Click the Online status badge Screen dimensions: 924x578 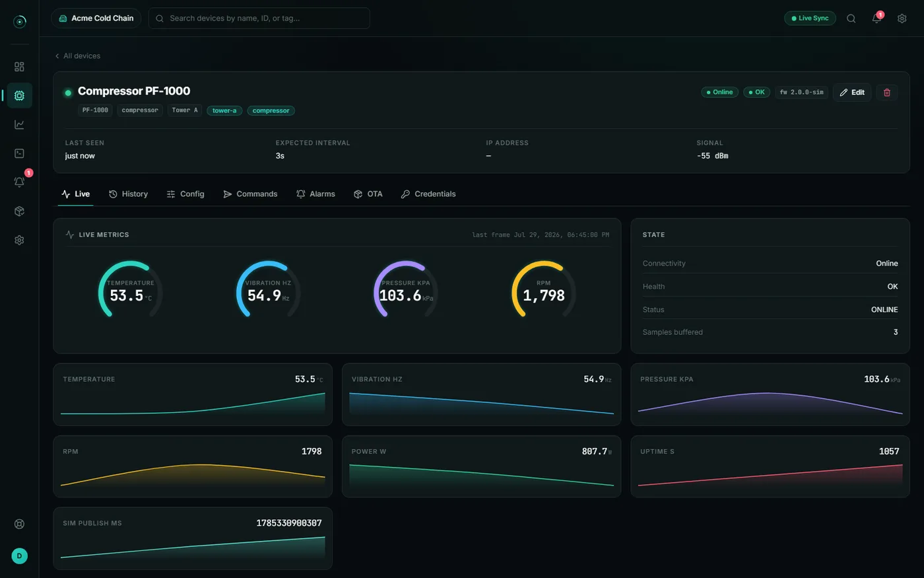point(719,92)
